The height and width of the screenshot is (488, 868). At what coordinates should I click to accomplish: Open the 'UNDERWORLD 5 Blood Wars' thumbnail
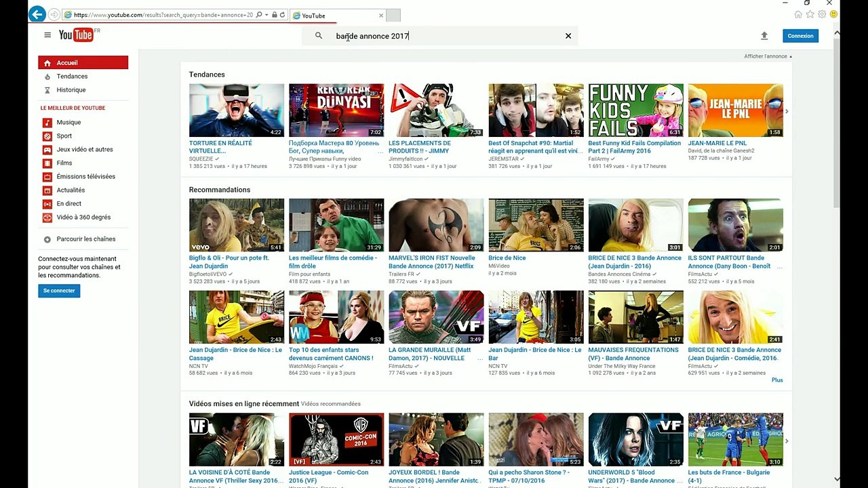[x=635, y=440]
